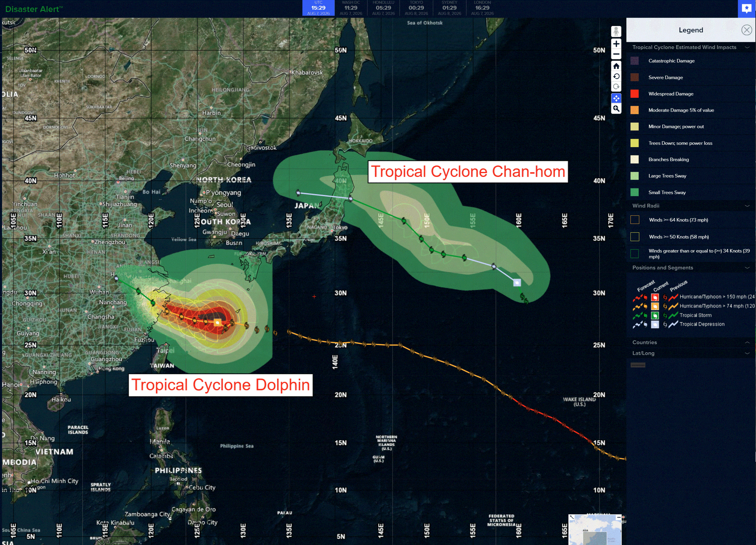Click the Winds >= 50 Knots outline box
756x545 pixels.
click(x=635, y=237)
